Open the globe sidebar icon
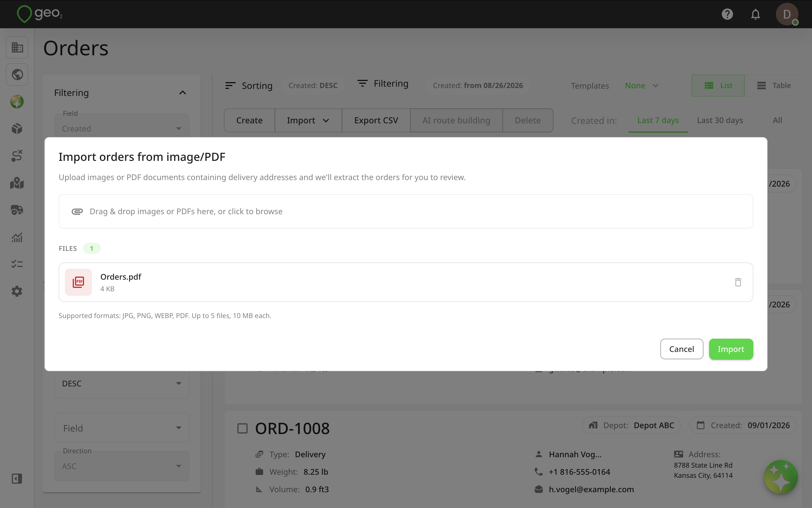The width and height of the screenshot is (812, 508). (17, 75)
